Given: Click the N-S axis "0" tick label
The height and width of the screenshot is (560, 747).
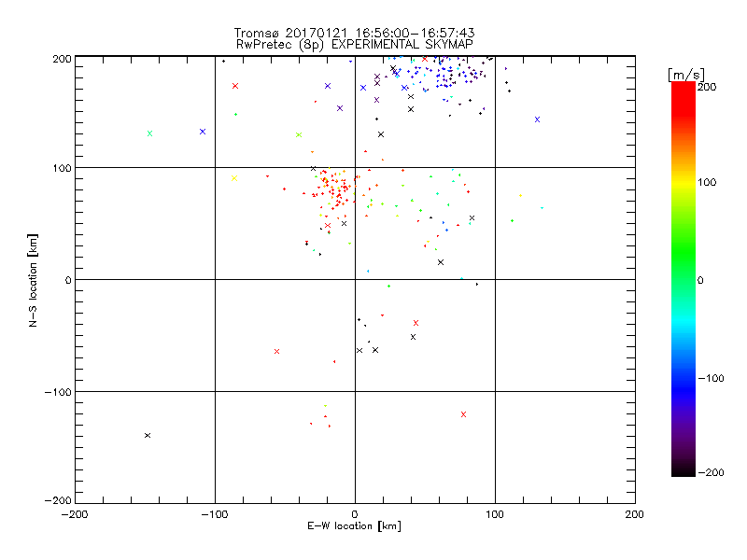Looking at the screenshot, I should click(x=68, y=280).
